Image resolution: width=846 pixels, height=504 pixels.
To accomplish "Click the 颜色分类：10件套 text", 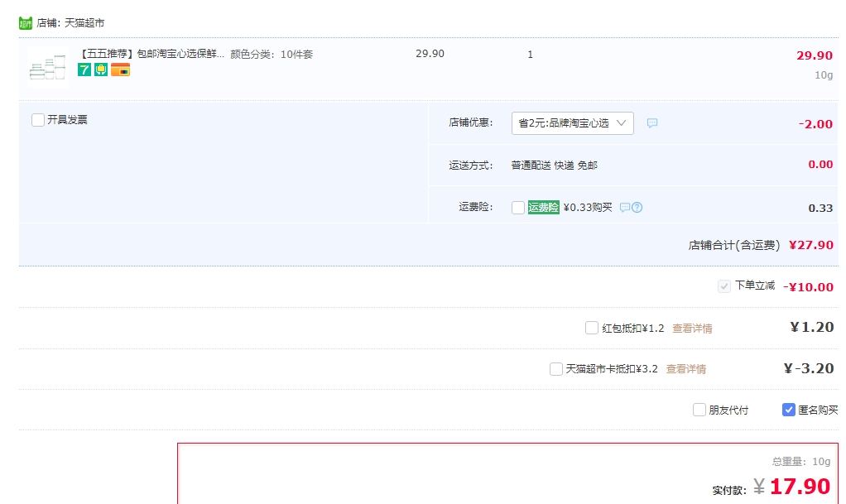I will (272, 55).
